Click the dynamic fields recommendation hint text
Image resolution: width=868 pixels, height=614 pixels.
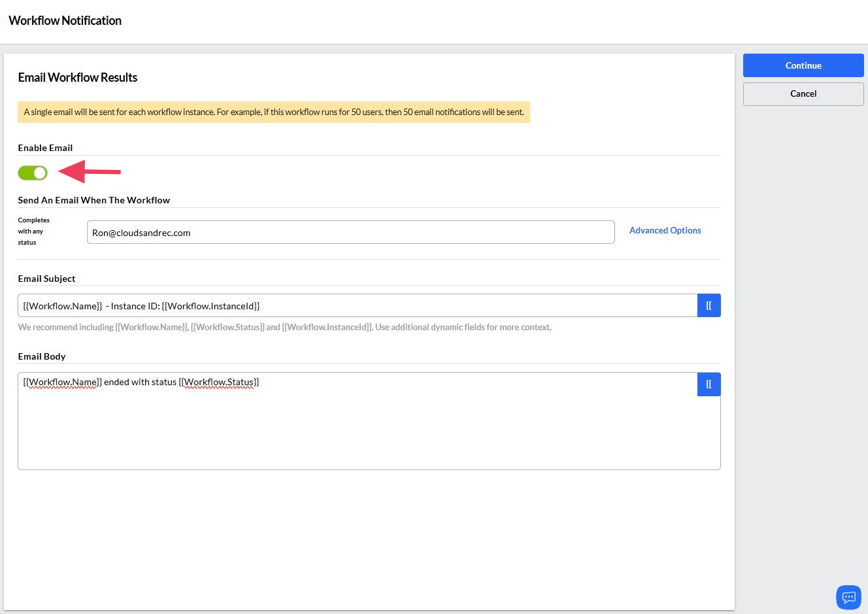click(x=285, y=327)
